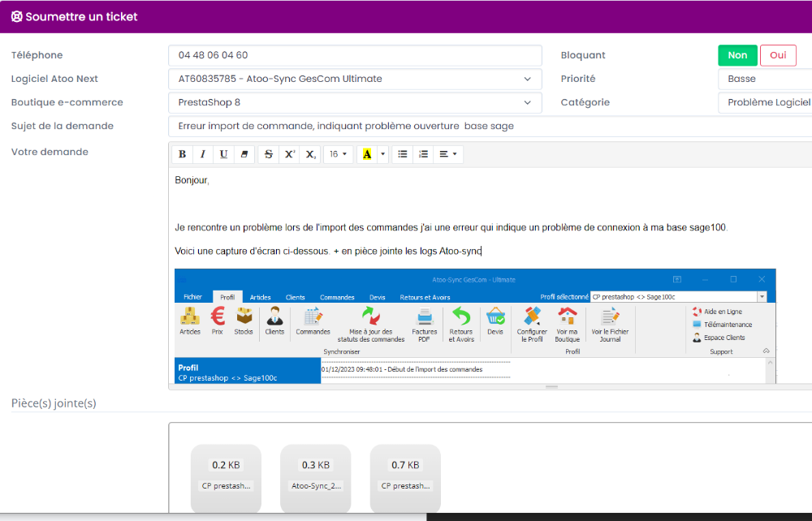Image resolution: width=812 pixels, height=521 pixels.
Task: Click the Configurer le Profil icon
Action: pos(532,325)
